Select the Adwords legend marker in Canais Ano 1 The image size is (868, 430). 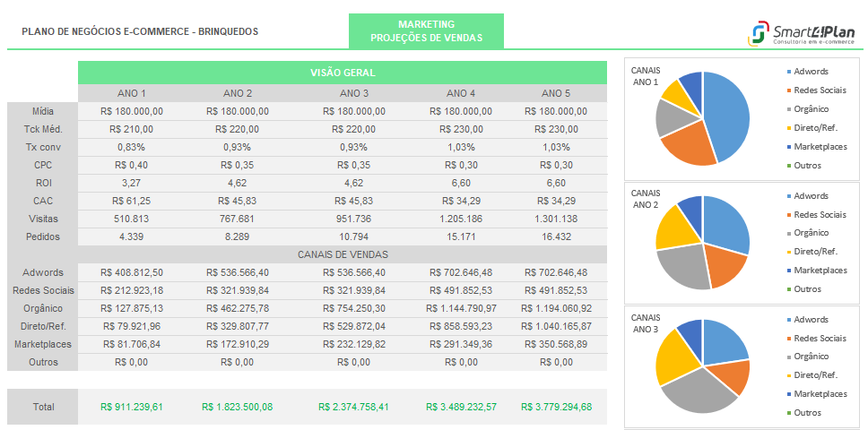click(x=789, y=72)
